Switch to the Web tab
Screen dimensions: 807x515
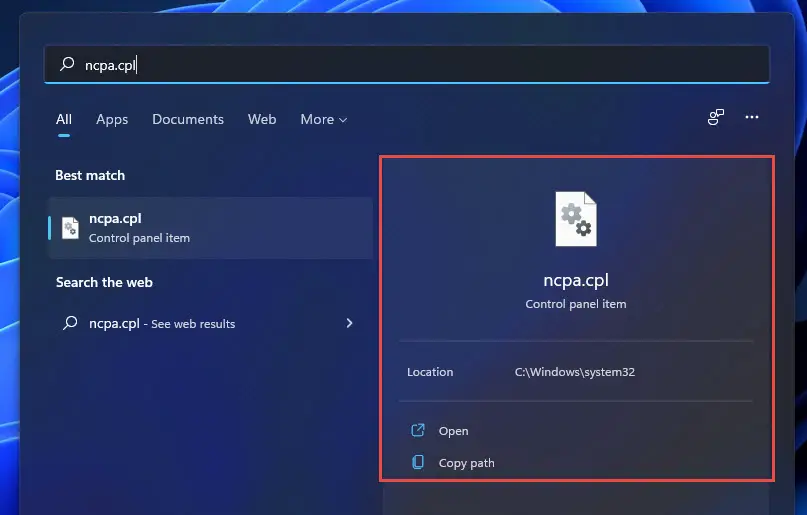click(262, 119)
